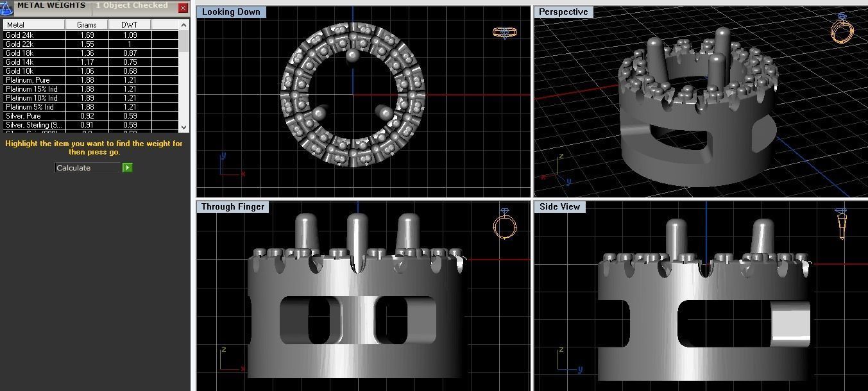The height and width of the screenshot is (391, 868).
Task: Click the 0,91 grams value for Silver, Sterling
Action: (x=87, y=125)
